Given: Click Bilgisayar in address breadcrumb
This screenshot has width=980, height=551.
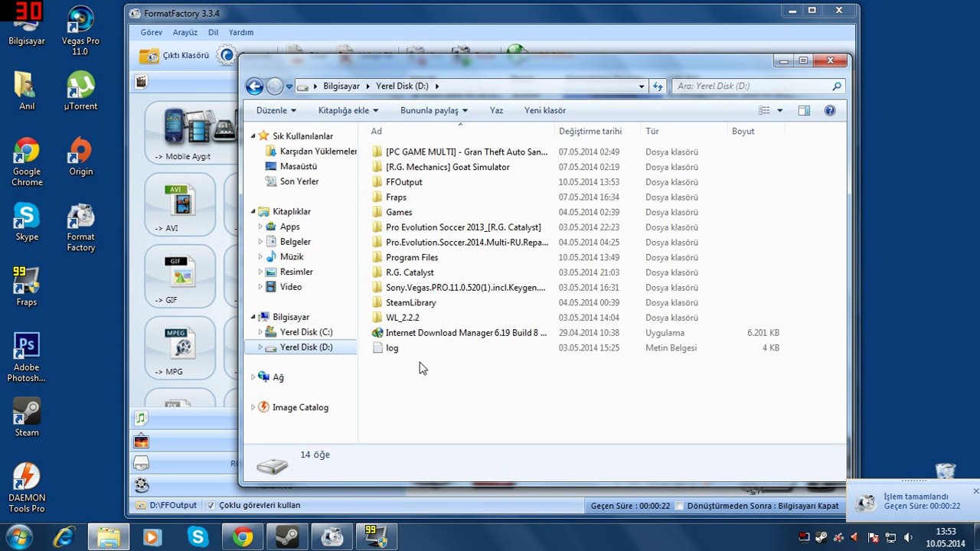Looking at the screenshot, I should 341,86.
